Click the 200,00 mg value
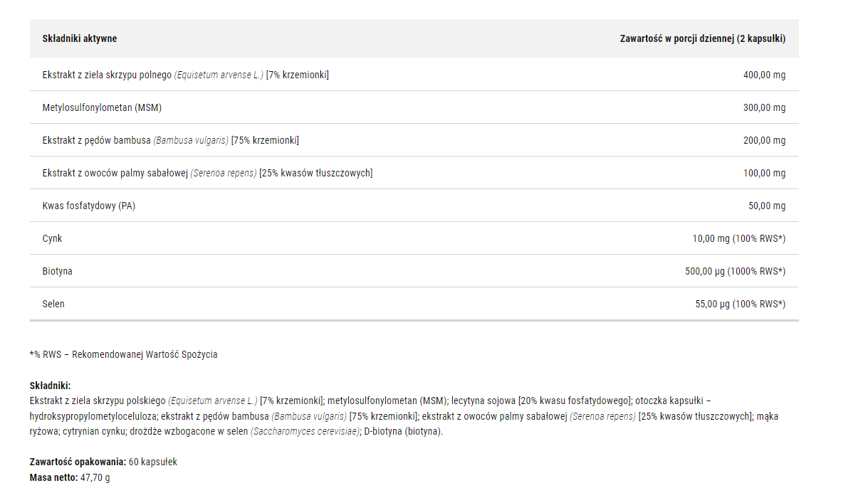The height and width of the screenshot is (493, 868). click(764, 140)
